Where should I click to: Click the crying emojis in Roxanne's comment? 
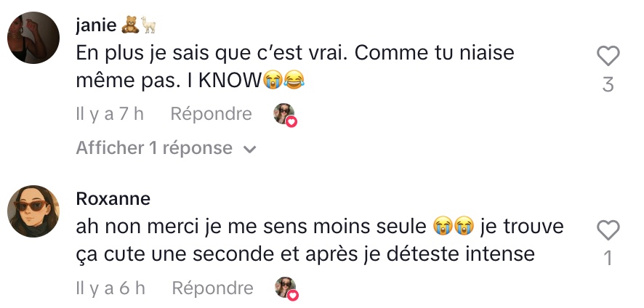pyautogui.click(x=452, y=227)
